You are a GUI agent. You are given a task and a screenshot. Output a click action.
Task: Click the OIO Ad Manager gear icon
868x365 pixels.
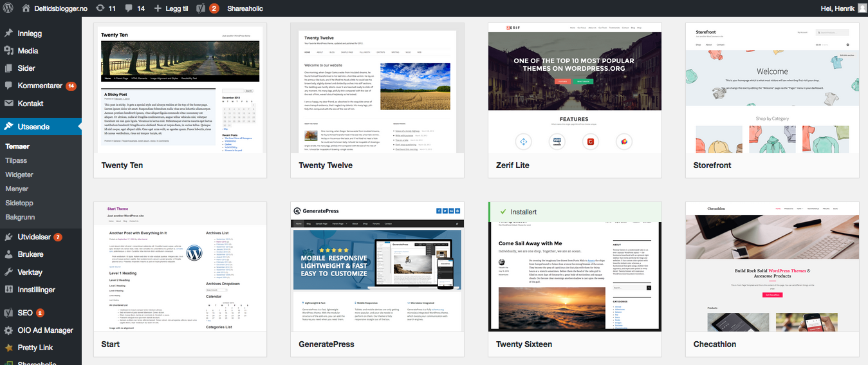(x=9, y=330)
